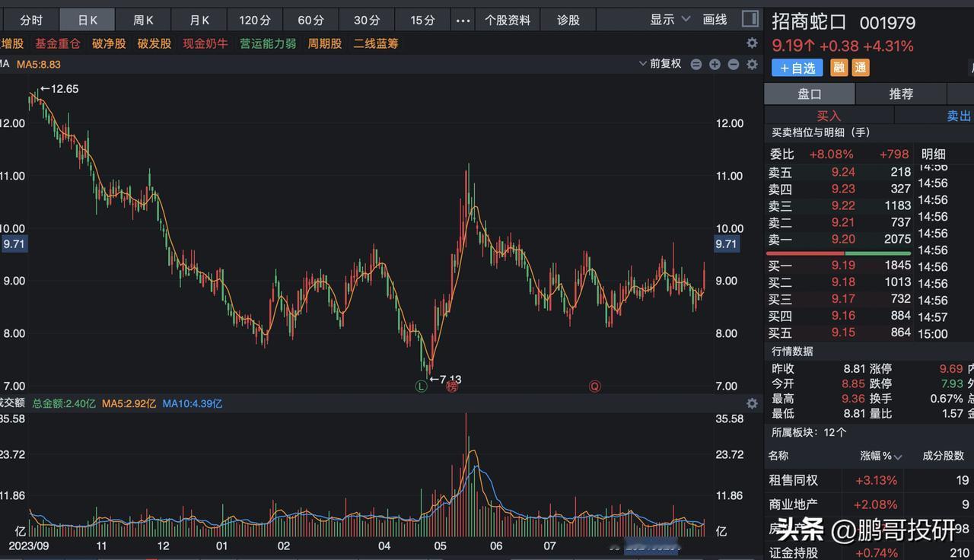
Task: Expand the 显示 dropdown
Action: coord(670,20)
